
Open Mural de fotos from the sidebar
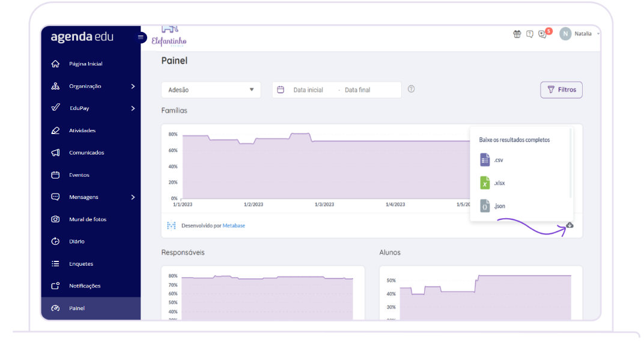(87, 219)
